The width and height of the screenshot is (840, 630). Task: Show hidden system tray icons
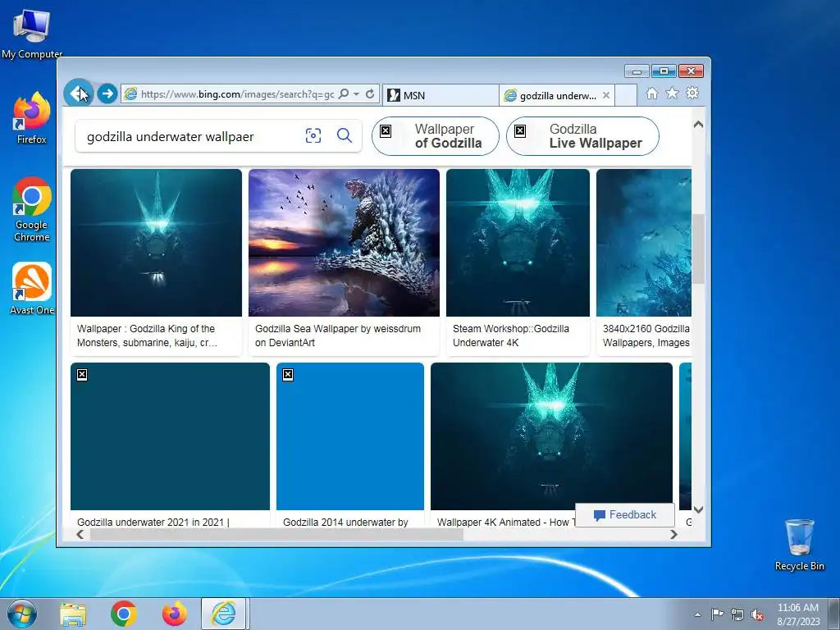697,614
